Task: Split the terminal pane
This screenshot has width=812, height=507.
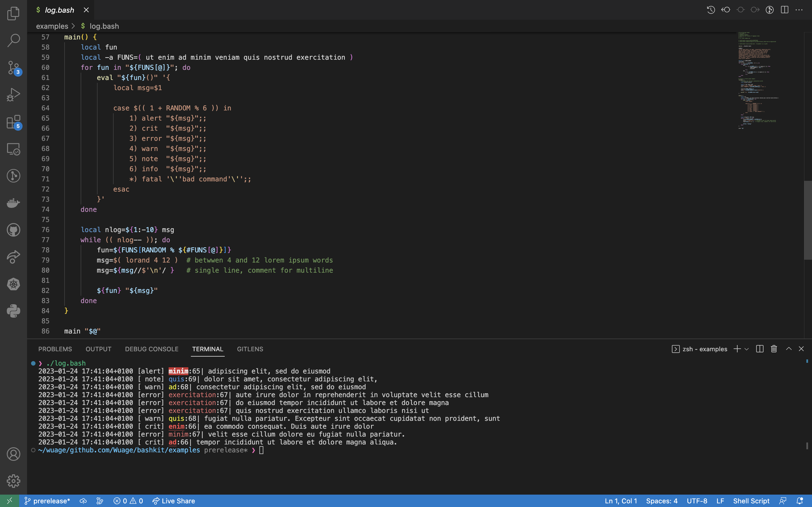Action: (x=760, y=349)
